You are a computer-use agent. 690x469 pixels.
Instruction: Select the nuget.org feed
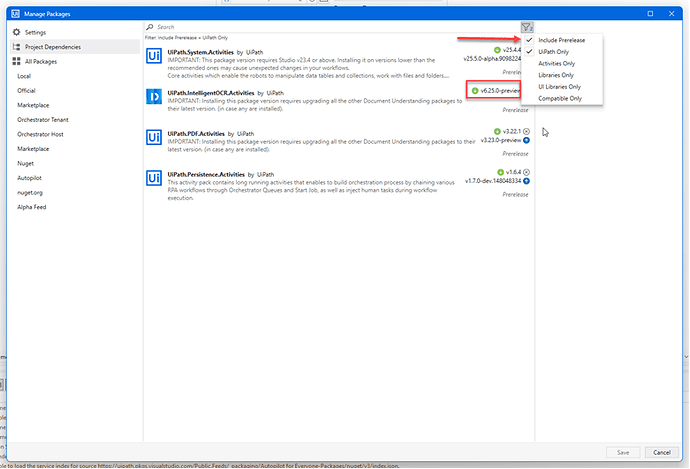pyautogui.click(x=30, y=192)
